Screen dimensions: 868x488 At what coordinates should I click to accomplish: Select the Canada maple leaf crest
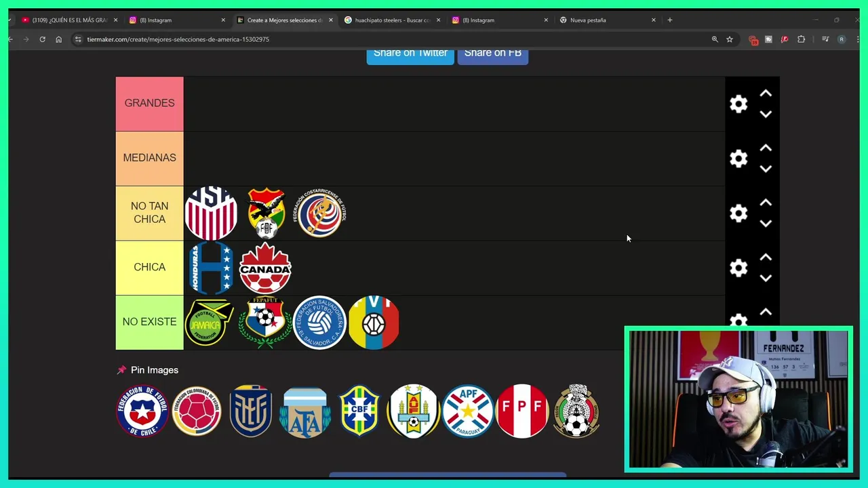[265, 268]
